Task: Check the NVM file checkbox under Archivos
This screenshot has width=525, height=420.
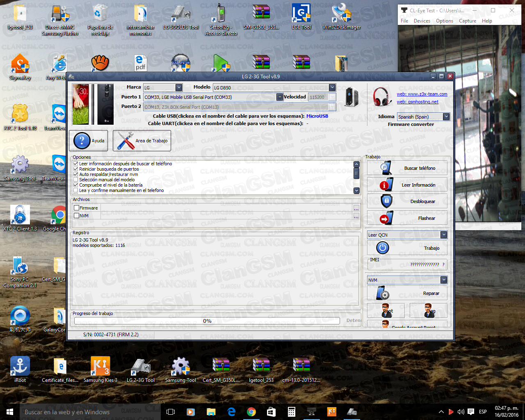Action: (x=77, y=216)
